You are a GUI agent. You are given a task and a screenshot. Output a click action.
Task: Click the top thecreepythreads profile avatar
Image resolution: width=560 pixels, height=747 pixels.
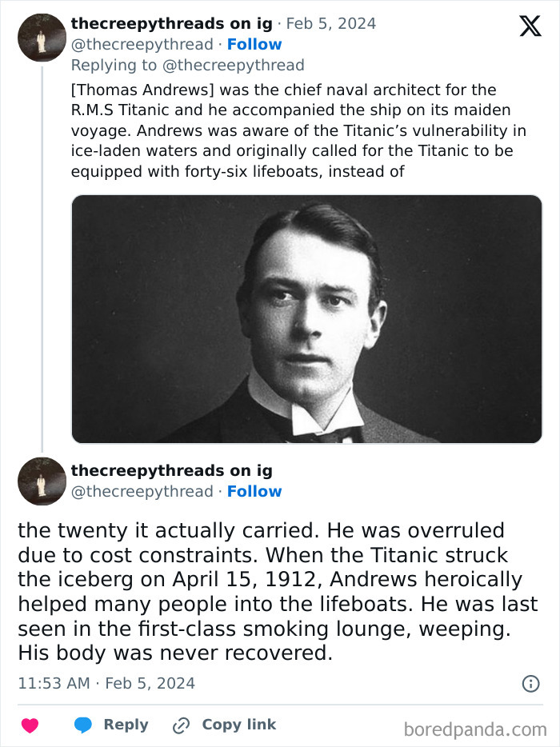(x=41, y=37)
